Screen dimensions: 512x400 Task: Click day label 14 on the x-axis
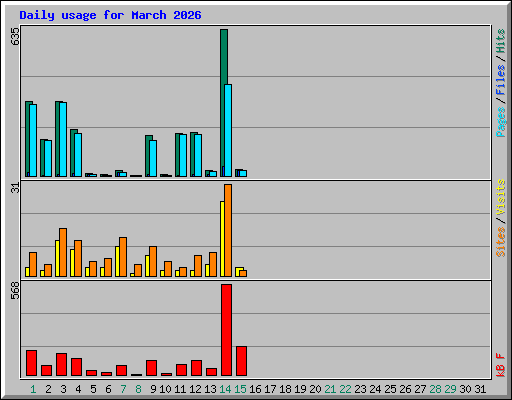tap(225, 389)
